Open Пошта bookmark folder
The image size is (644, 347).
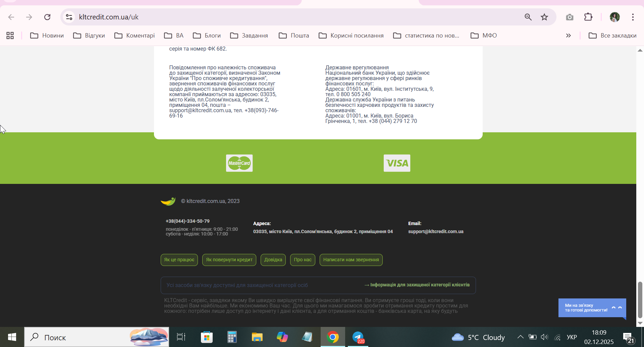coord(294,36)
